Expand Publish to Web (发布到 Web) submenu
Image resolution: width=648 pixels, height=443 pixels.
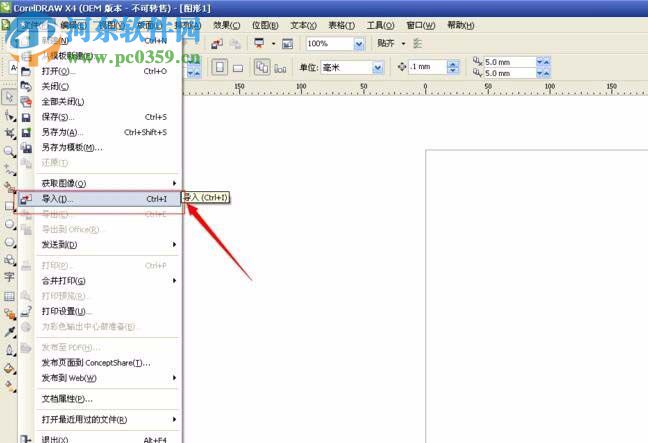point(99,378)
